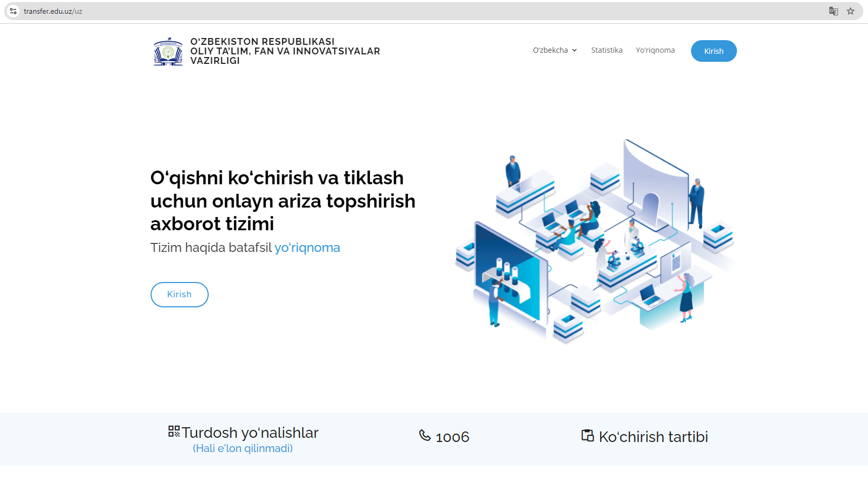The image size is (868, 489).
Task: Click the Hali e'lon qilinmadi text
Action: coord(242,448)
